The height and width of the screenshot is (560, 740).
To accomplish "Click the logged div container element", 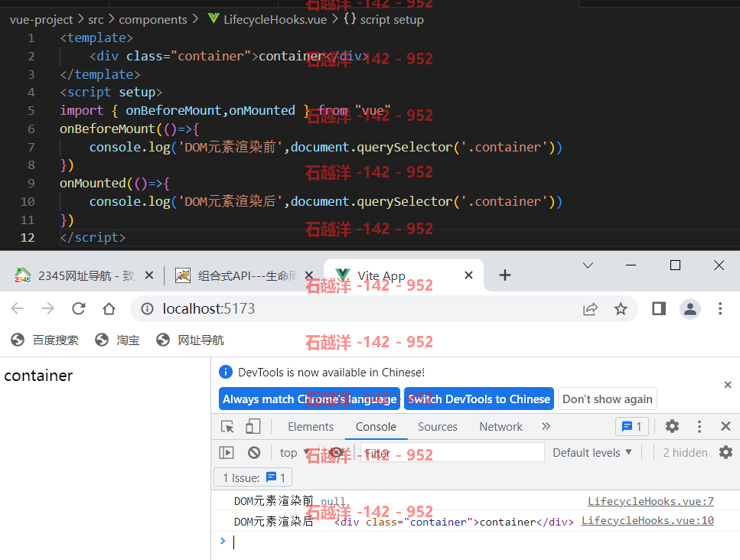I will (x=454, y=522).
